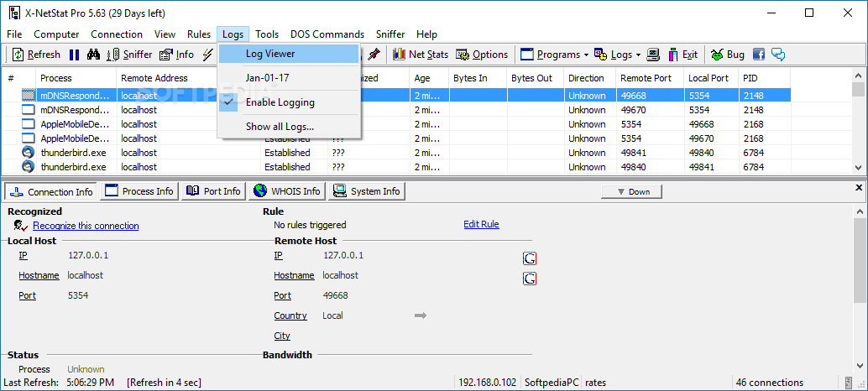Click the Recognize this connection link

tap(86, 226)
